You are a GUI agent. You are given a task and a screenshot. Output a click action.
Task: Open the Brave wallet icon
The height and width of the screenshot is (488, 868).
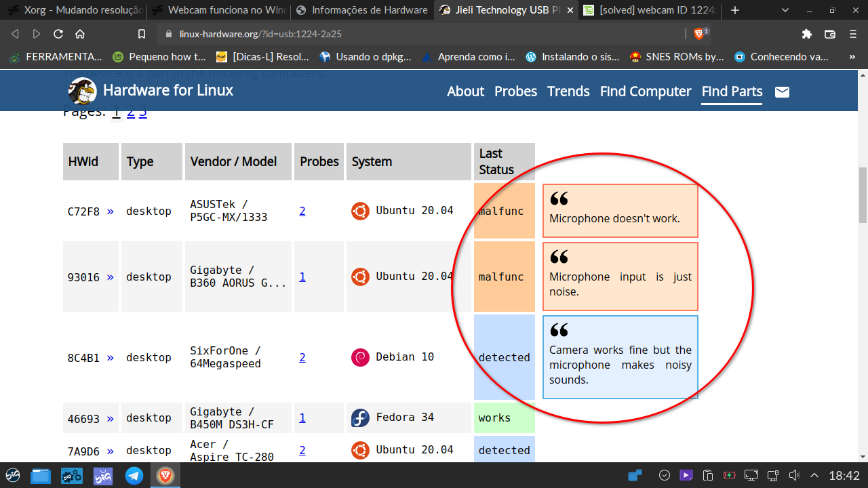[x=829, y=34]
